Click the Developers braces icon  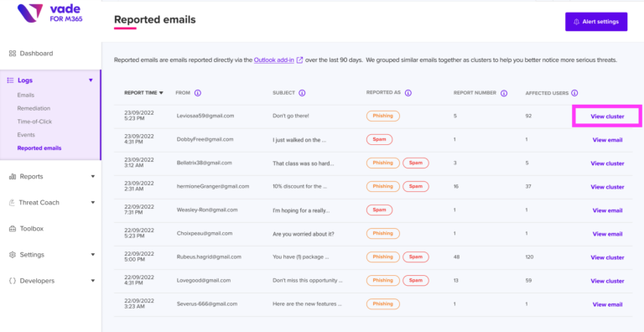click(x=13, y=281)
